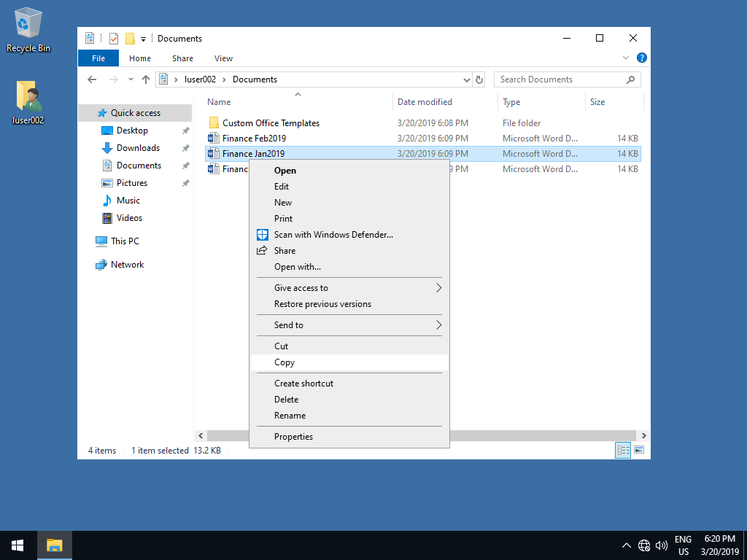
Task: Choose Rename in the context menu
Action: tap(290, 416)
